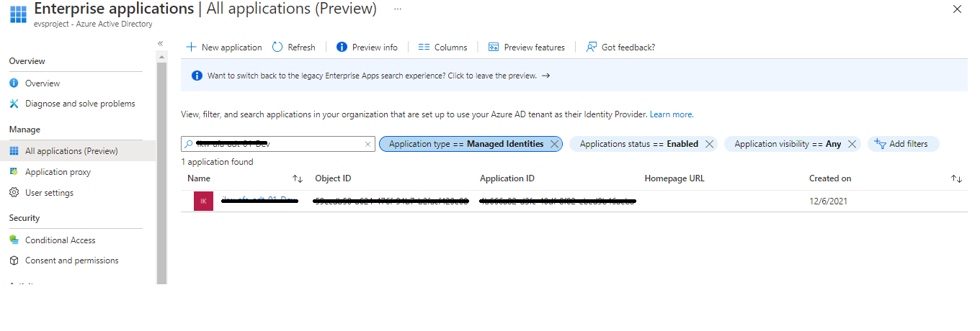This screenshot has width=980, height=331.
Task: Click the Application ID column header
Action: pos(507,178)
